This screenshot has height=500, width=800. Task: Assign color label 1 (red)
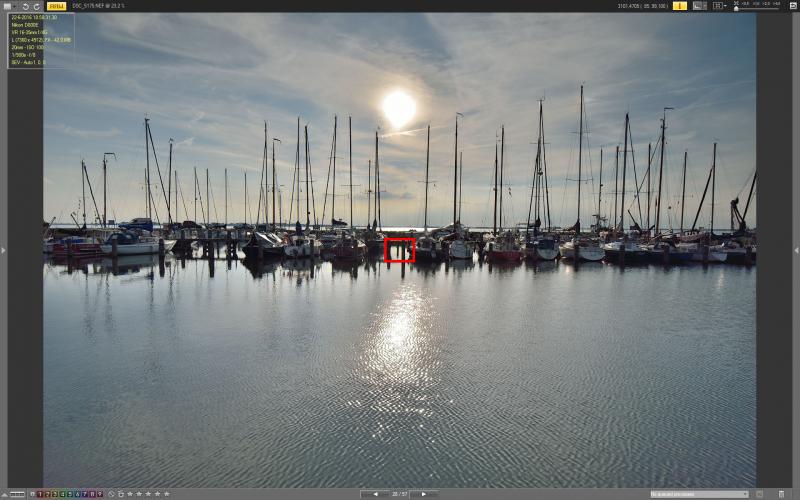pyautogui.click(x=40, y=494)
